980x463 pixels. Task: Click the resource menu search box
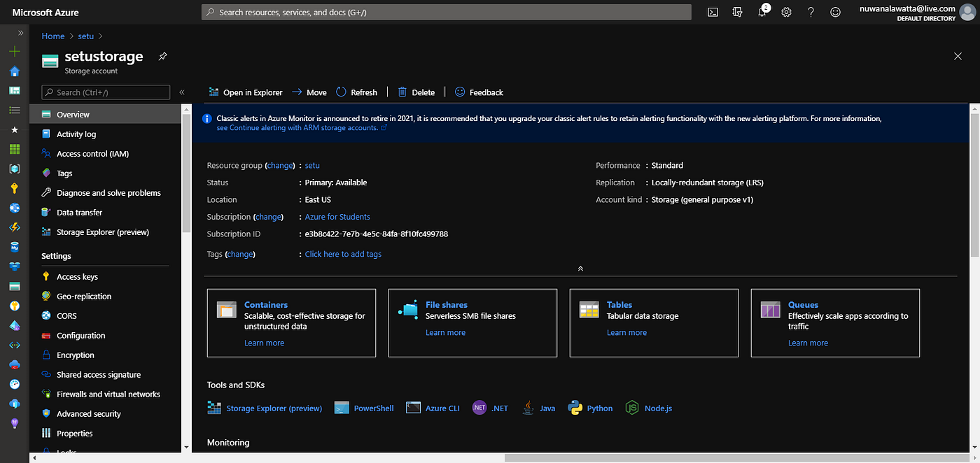pyautogui.click(x=106, y=92)
